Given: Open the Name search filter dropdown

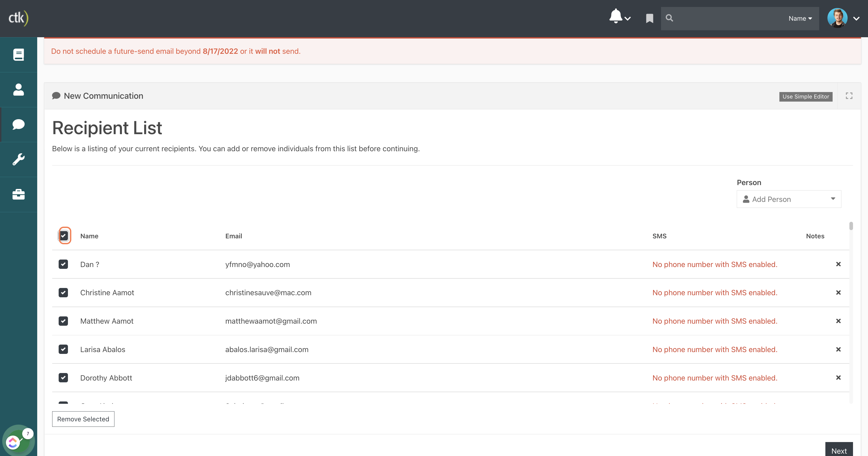Looking at the screenshot, I should [800, 19].
